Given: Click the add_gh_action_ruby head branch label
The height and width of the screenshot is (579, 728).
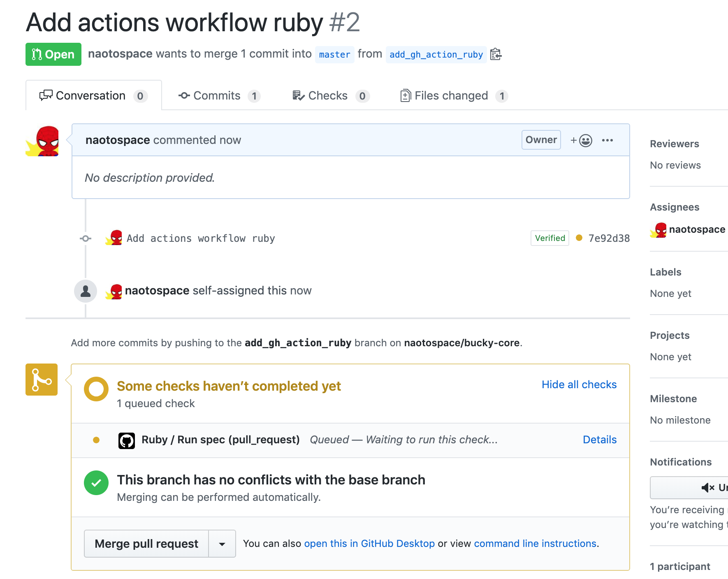Looking at the screenshot, I should tap(436, 55).
